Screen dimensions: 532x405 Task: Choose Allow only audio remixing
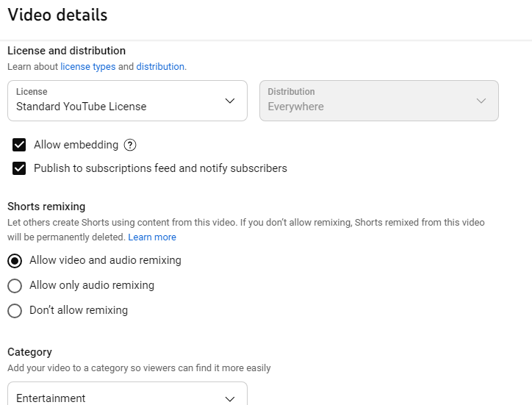pyautogui.click(x=15, y=286)
